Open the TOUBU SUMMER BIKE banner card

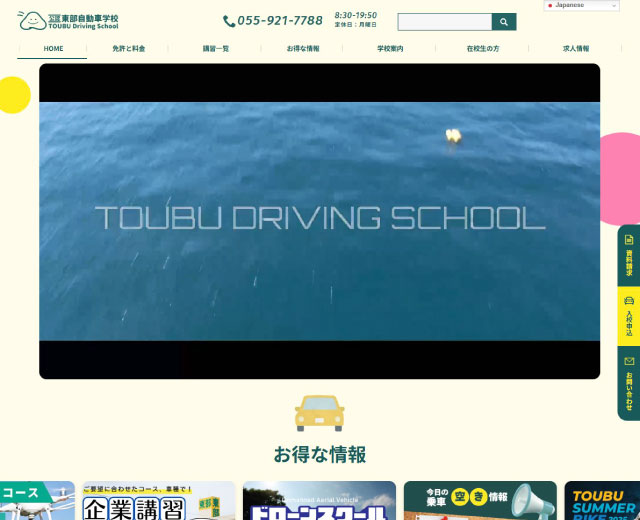pyautogui.click(x=602, y=500)
